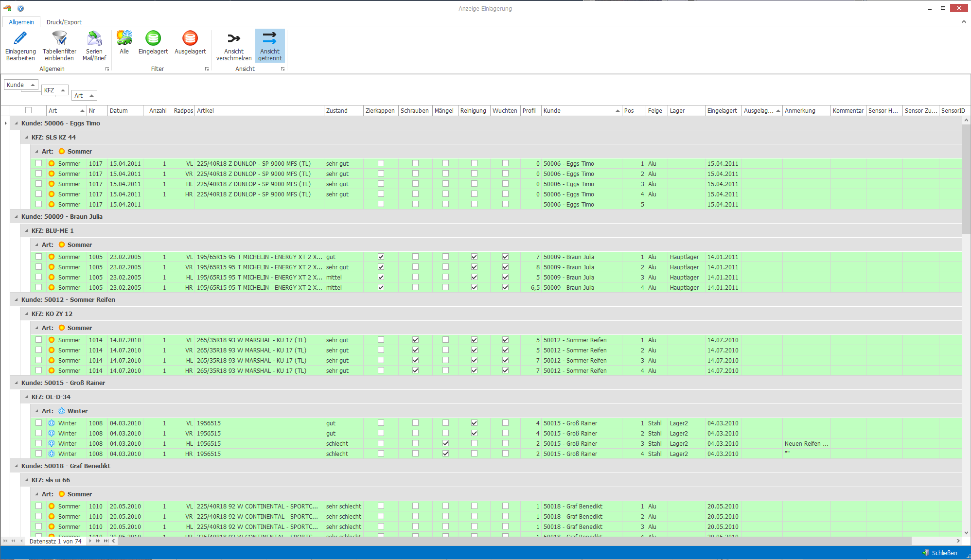Collapse the ribbon with chevron
The height and width of the screenshot is (560, 971).
(964, 22)
